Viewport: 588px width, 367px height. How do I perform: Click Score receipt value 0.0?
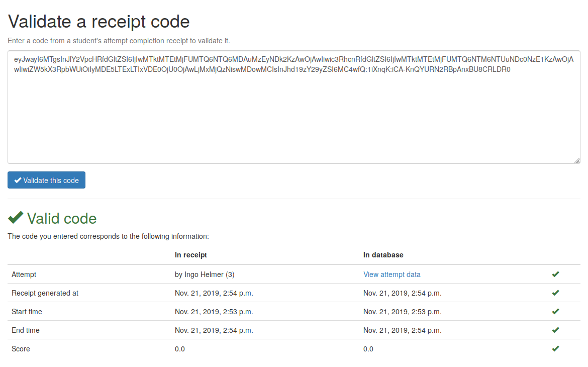pos(179,349)
